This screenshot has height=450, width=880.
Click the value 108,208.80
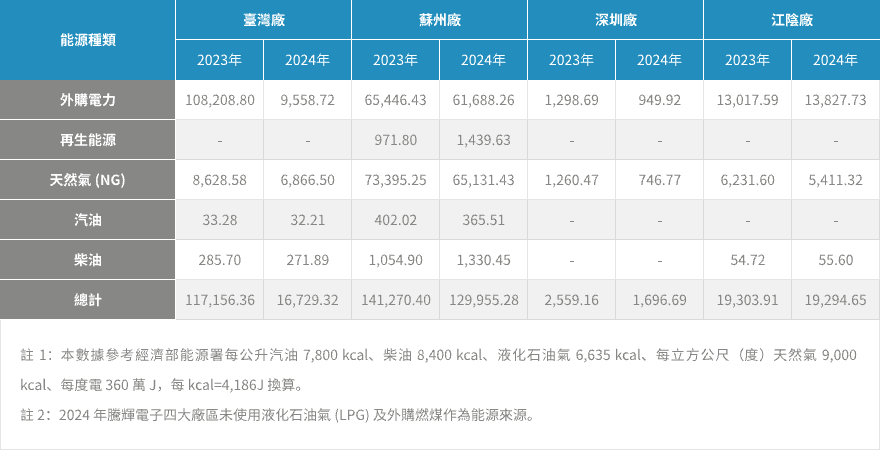click(x=219, y=100)
